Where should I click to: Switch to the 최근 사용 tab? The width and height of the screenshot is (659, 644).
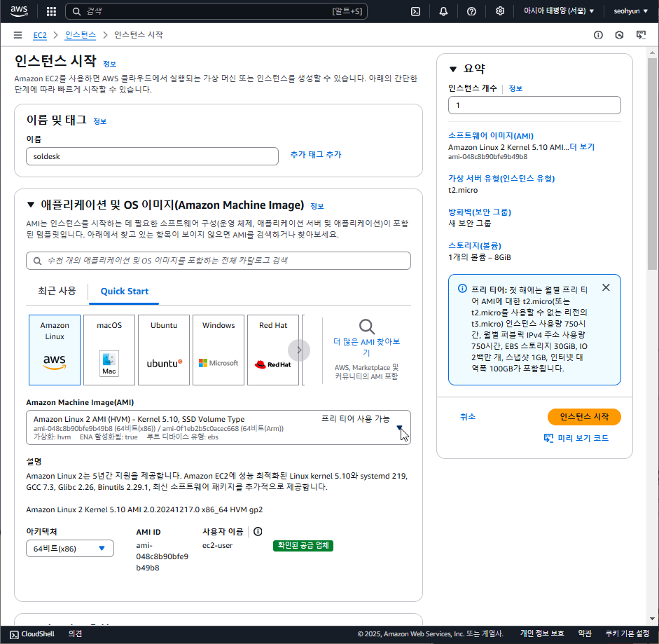57,291
